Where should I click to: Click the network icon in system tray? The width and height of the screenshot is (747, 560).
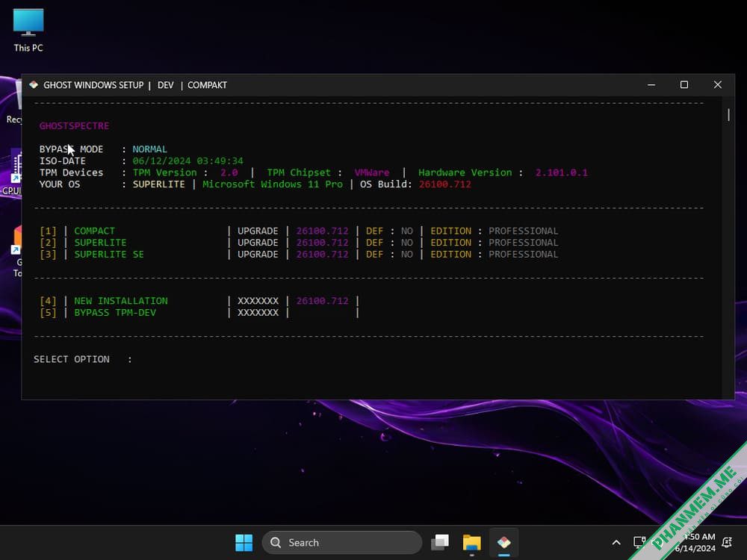click(x=639, y=542)
